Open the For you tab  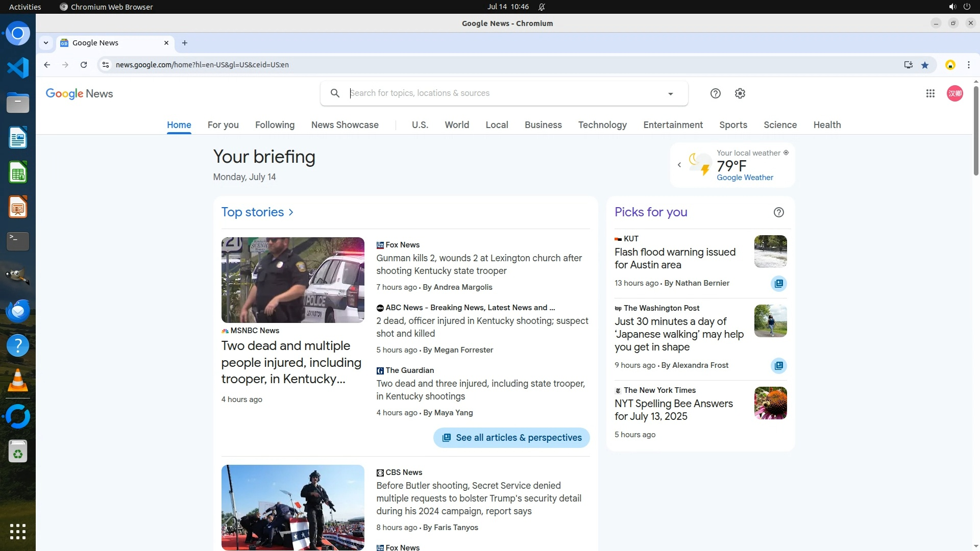point(223,125)
